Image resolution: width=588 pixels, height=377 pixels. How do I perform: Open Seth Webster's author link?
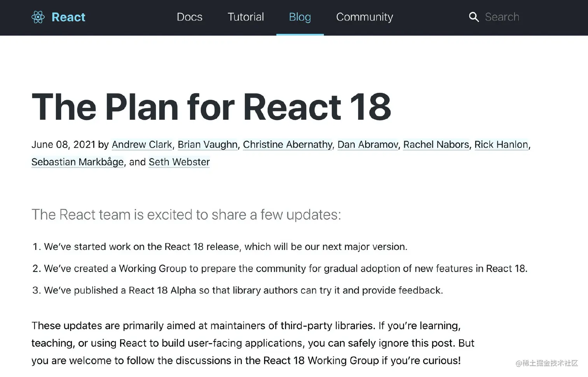[179, 162]
